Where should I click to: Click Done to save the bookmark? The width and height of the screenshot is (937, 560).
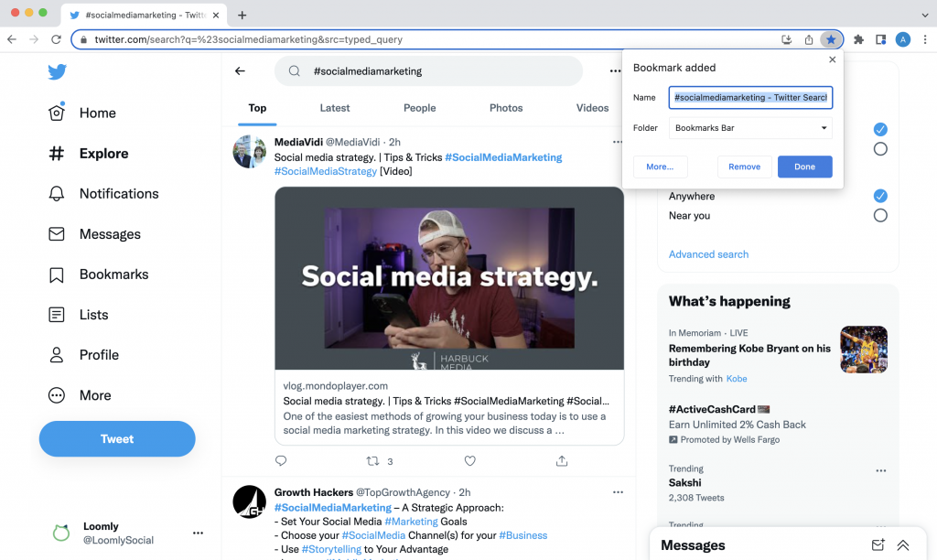(804, 167)
